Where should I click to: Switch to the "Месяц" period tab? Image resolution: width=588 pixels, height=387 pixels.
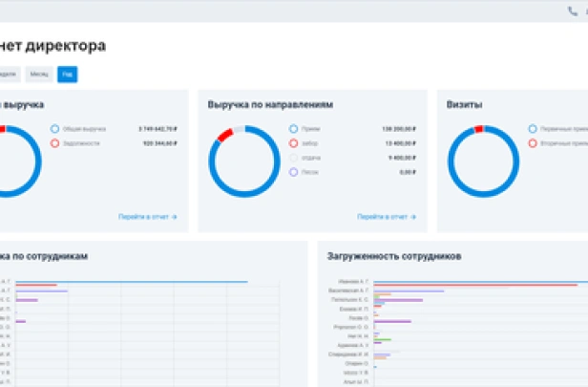tap(39, 75)
